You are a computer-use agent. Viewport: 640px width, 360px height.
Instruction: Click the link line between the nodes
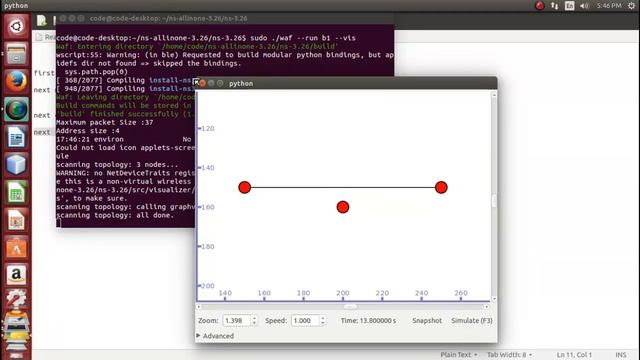pos(343,187)
